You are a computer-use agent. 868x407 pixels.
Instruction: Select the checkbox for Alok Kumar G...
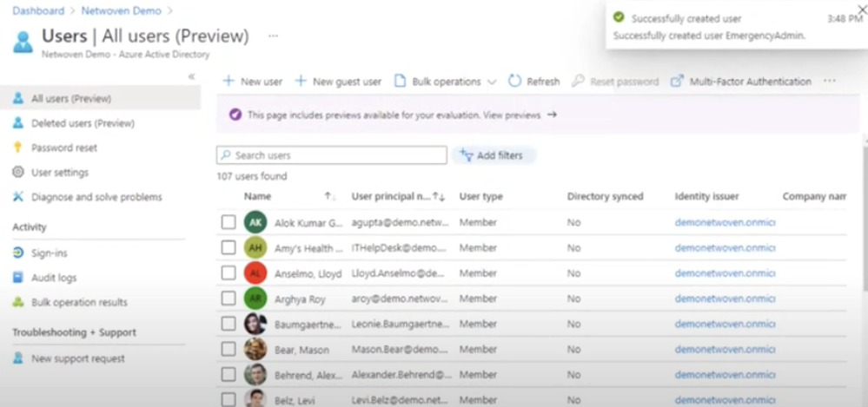point(229,222)
